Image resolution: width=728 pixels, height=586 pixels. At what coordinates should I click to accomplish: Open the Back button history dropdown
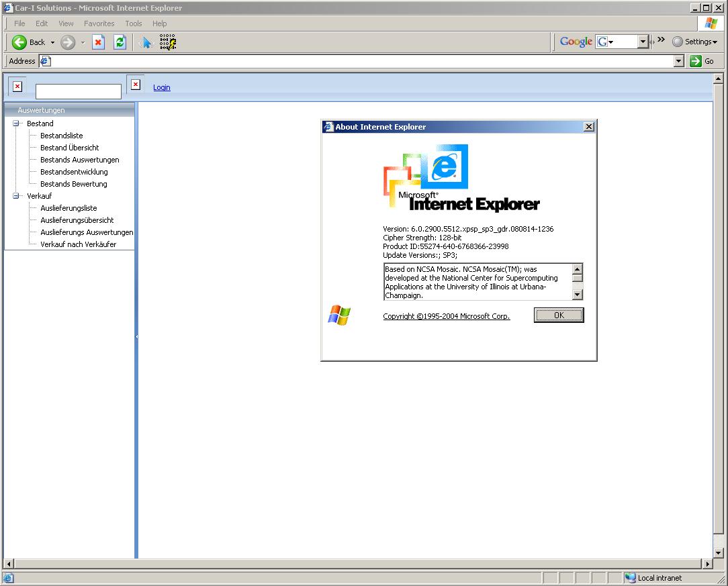pyautogui.click(x=52, y=42)
